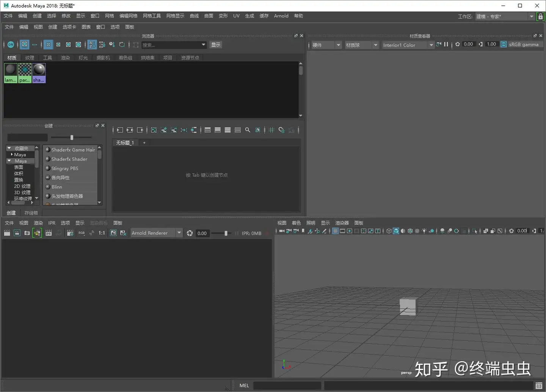
Task: Click the A-Z sort by name icon
Action: 92,45
